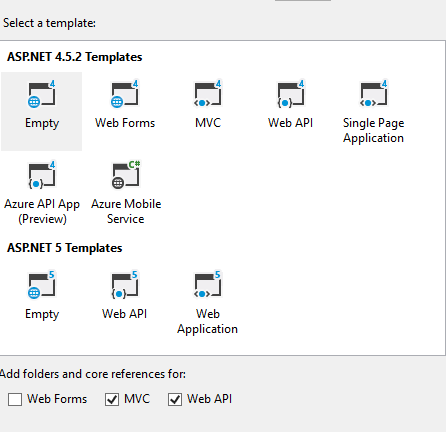This screenshot has height=432, width=446.
Task: Choose the Web Forms template icon
Action: 125,94
